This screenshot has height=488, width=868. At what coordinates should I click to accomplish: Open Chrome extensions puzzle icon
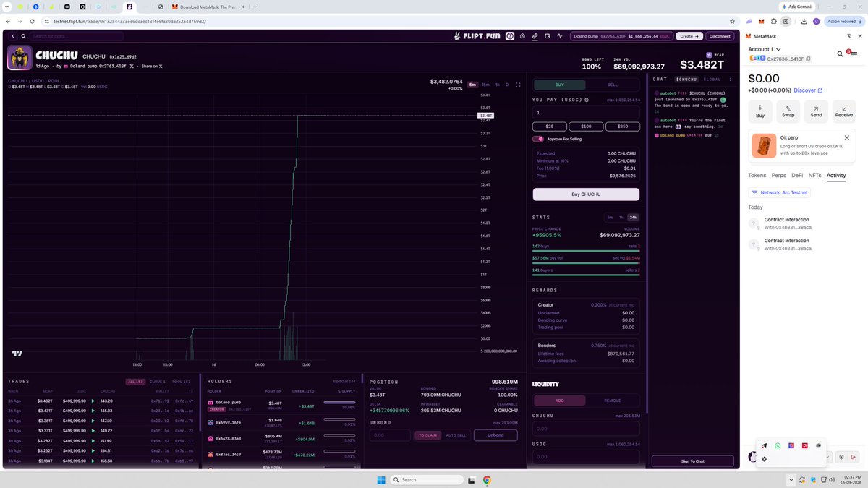tap(773, 21)
